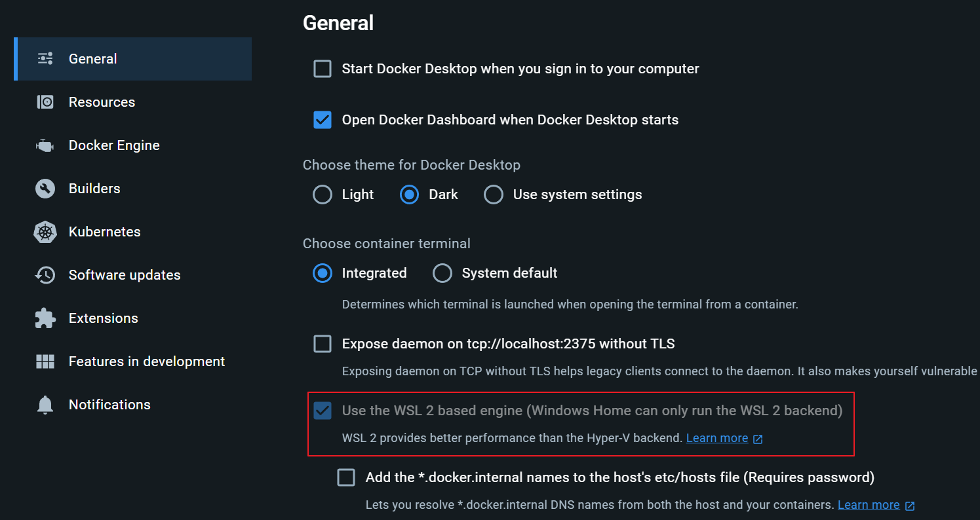
Task: Open the Kubernetes settings section
Action: 104,231
